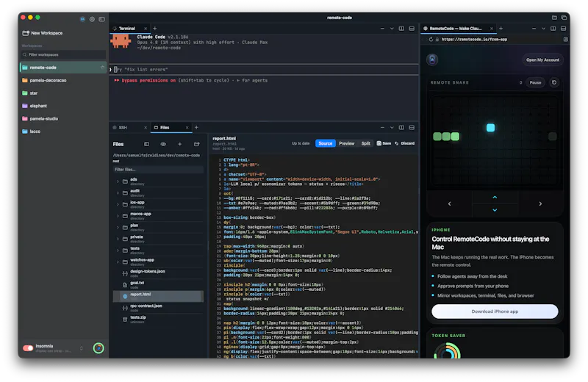The image size is (588, 382).
Task: Open the star workspace
Action: click(63, 93)
